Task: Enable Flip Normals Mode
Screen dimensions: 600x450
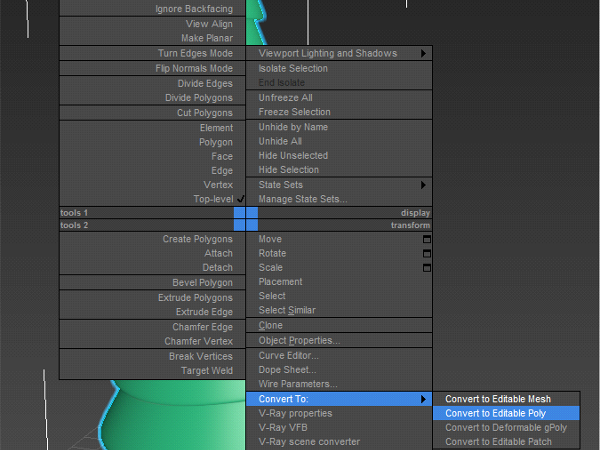Action: pos(152,68)
